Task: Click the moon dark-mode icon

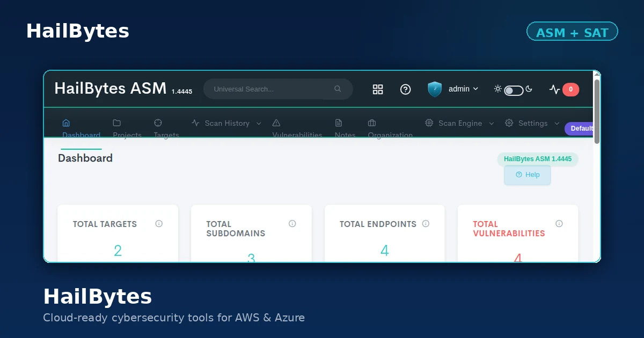Action: pyautogui.click(x=529, y=89)
